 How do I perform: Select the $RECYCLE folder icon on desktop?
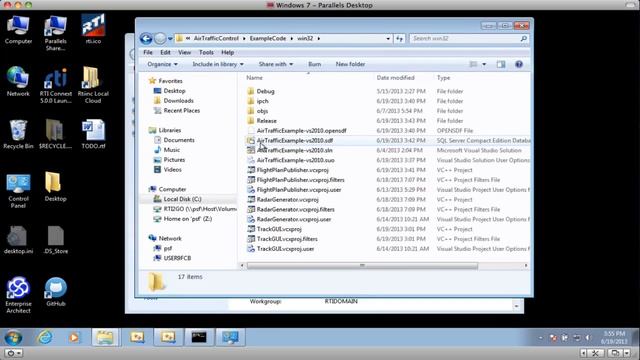(56, 134)
